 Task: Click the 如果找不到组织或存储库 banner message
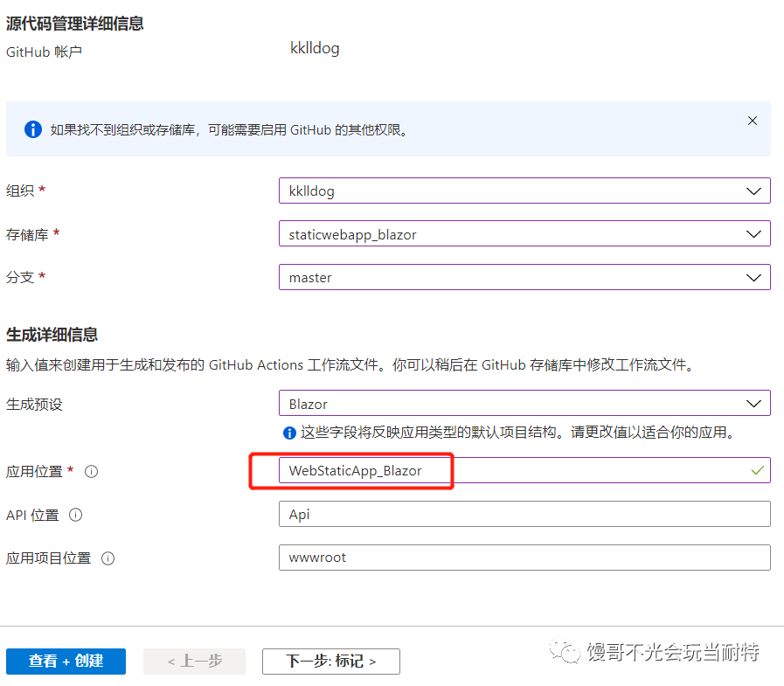click(x=230, y=130)
